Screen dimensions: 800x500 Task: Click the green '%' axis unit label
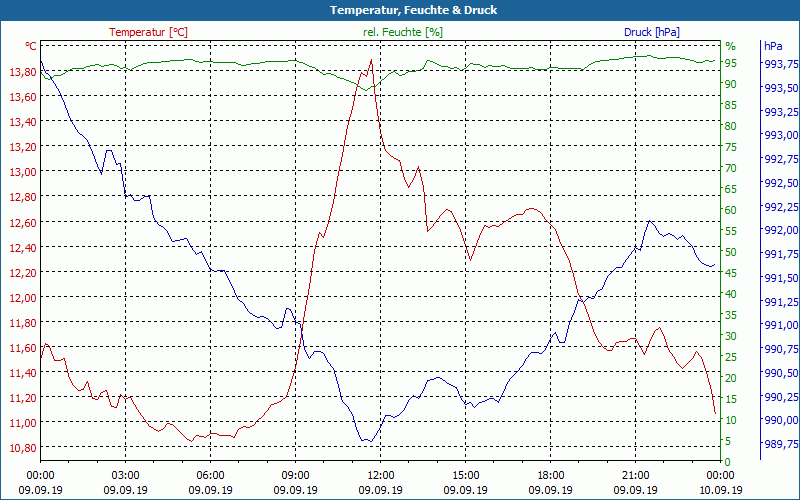tap(731, 46)
